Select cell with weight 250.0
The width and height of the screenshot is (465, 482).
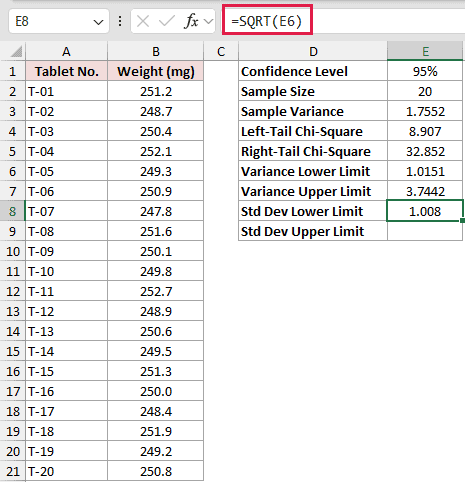pyautogui.click(x=156, y=391)
